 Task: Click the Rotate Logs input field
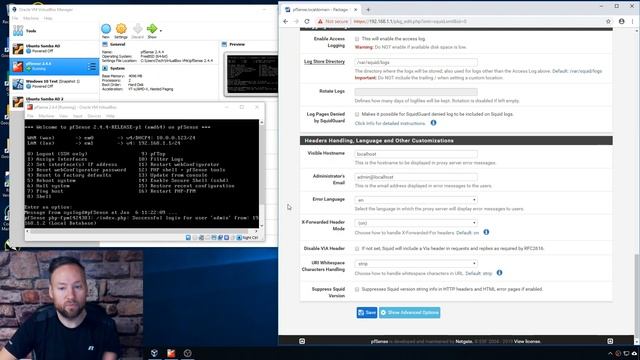point(416,92)
